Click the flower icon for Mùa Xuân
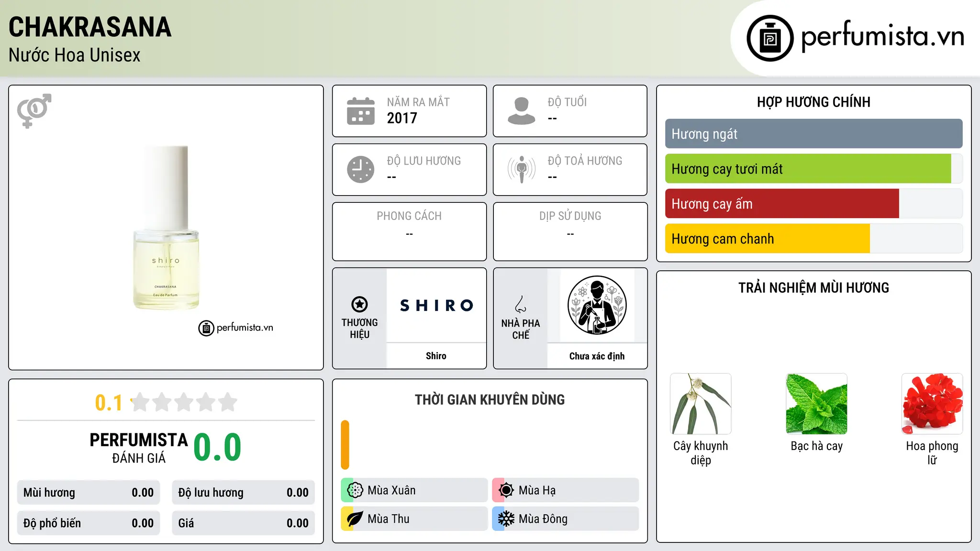980x551 pixels. tap(355, 490)
